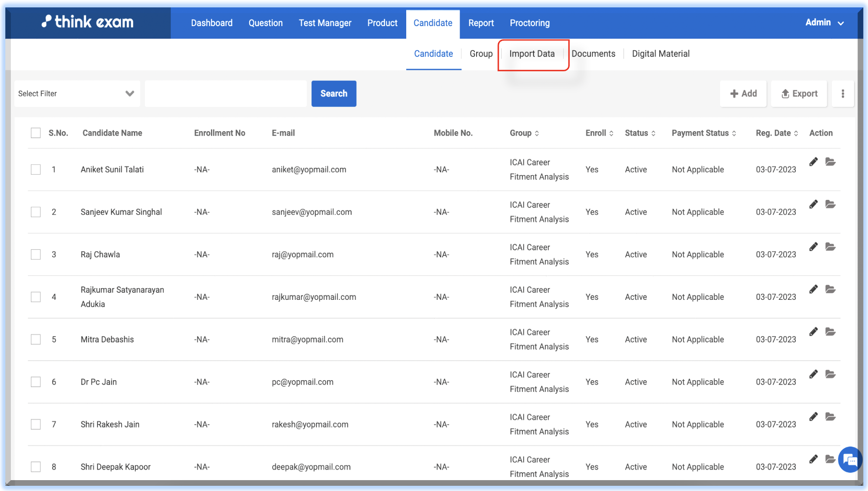Edit Rajkumar Satyanarayan Adukia with pencil icon
This screenshot has height=491, width=868.
(813, 289)
